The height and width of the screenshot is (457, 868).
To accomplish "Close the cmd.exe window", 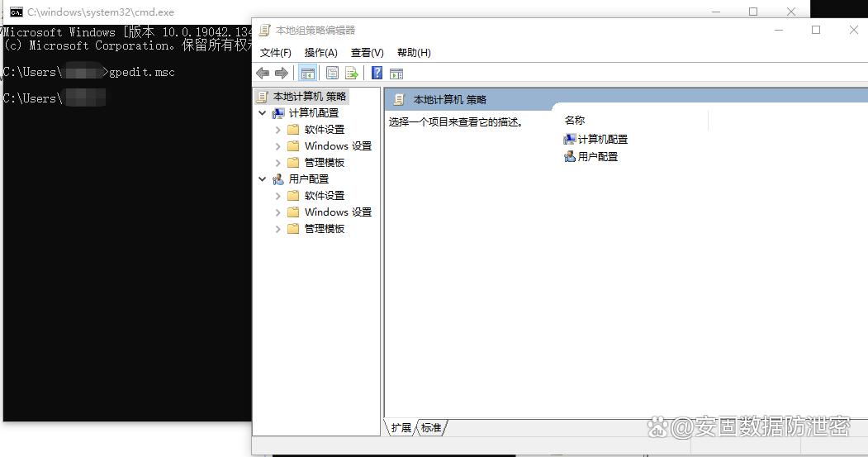I will 792,12.
